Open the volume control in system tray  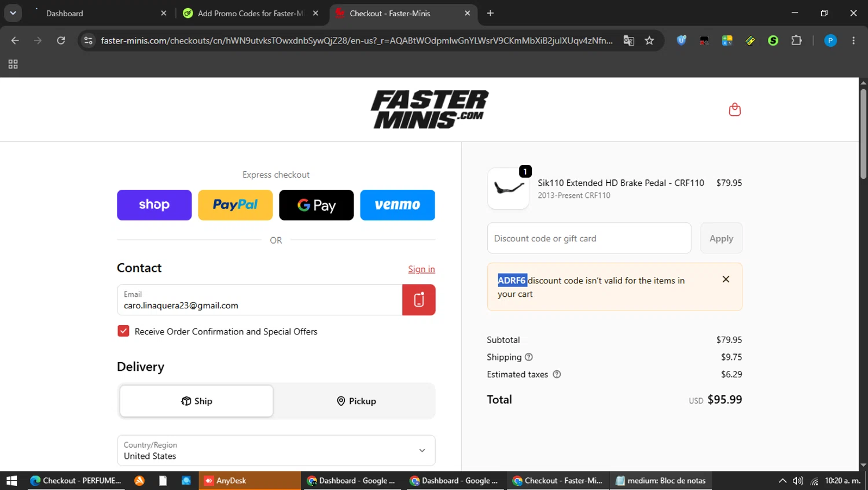coord(798,480)
